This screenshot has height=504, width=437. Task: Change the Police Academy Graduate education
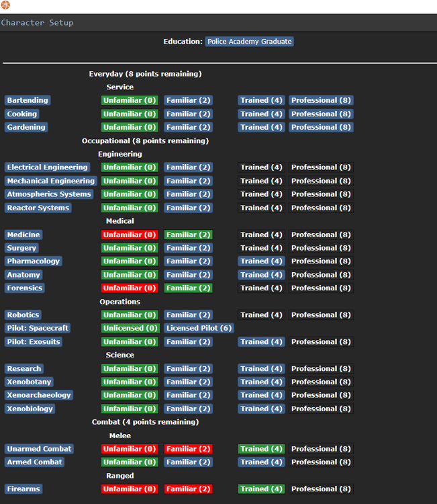pyautogui.click(x=249, y=42)
